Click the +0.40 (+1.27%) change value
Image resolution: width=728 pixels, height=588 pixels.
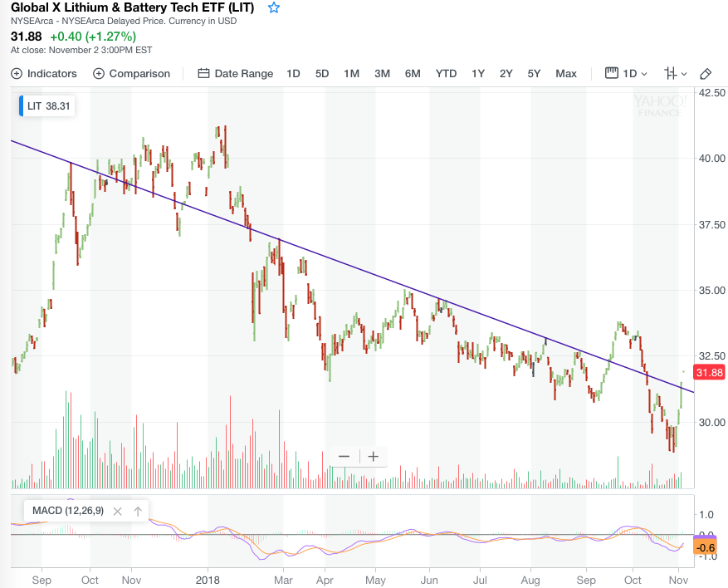click(93, 37)
